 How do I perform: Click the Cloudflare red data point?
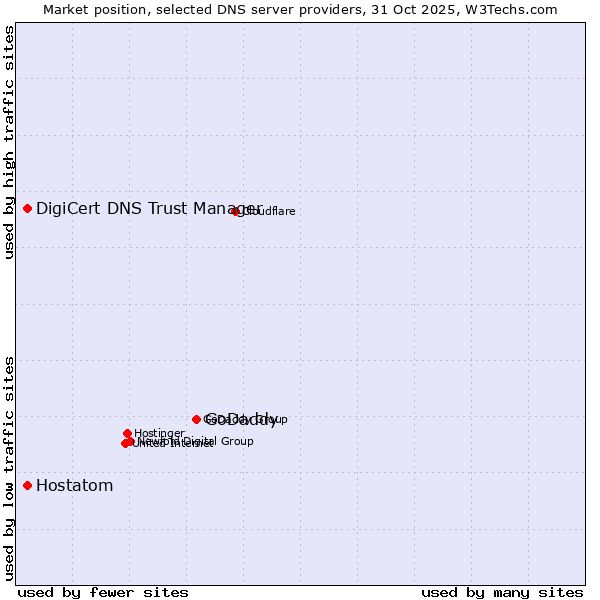pos(236,211)
